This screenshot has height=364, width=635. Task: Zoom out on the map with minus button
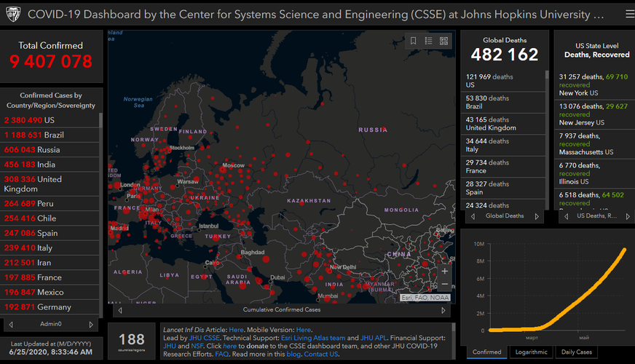(444, 285)
